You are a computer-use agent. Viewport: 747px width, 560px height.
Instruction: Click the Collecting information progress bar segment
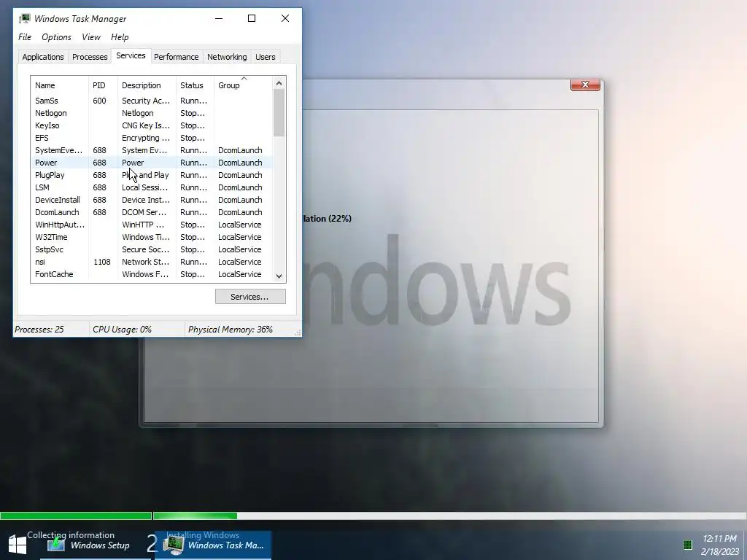coord(76,516)
